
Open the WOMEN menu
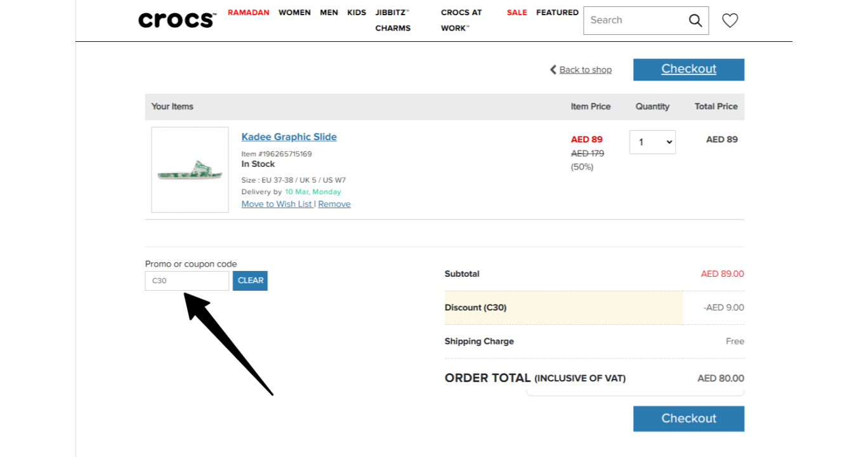click(294, 12)
